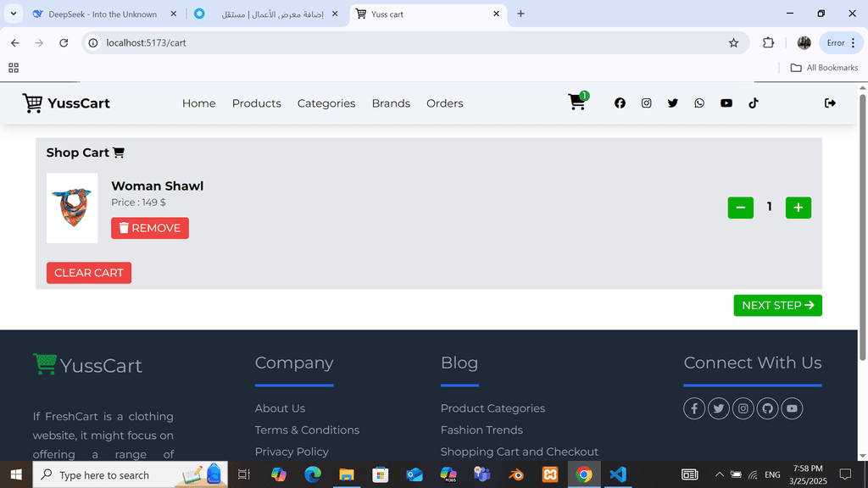Open the shopping cart icon in navbar
This screenshot has height=488, width=868.
tap(576, 103)
